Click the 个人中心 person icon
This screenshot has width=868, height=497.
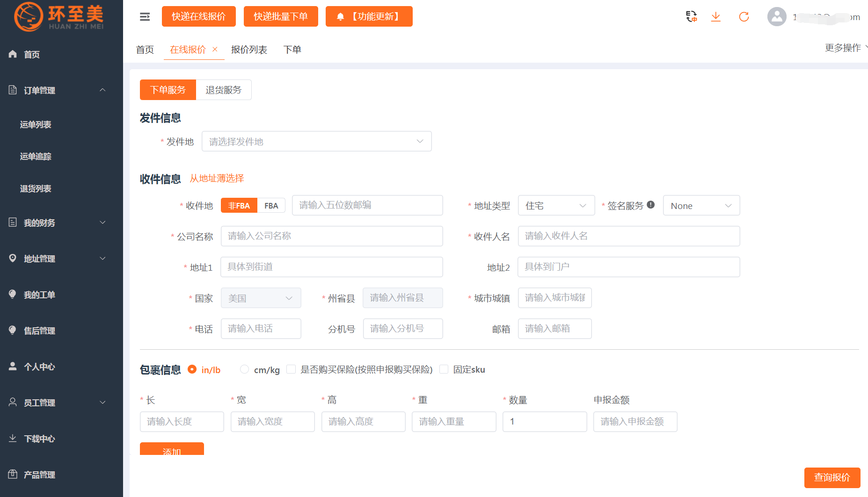13,366
